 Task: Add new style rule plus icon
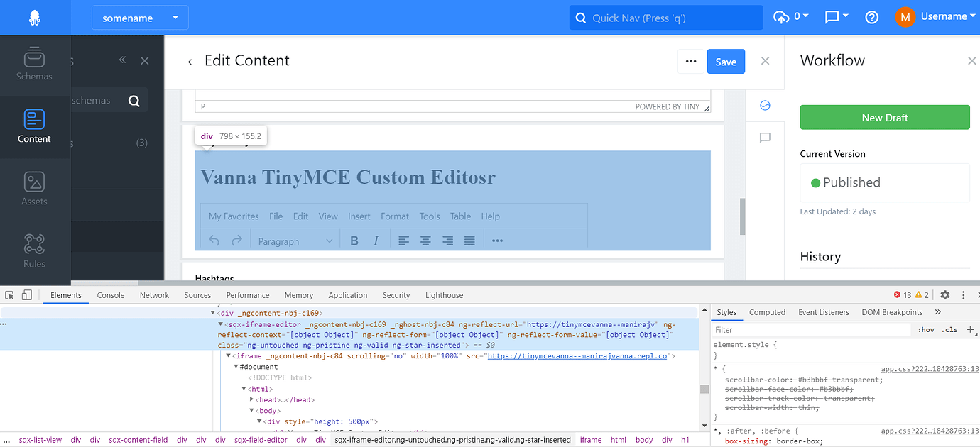pos(970,329)
